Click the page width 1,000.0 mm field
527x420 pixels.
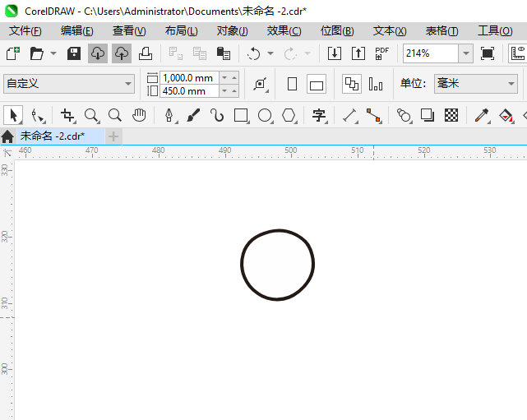[x=189, y=78]
